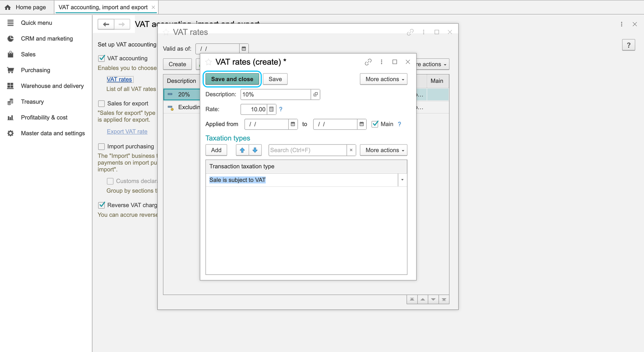Go back with the left arrow
644x352 pixels.
click(x=106, y=24)
